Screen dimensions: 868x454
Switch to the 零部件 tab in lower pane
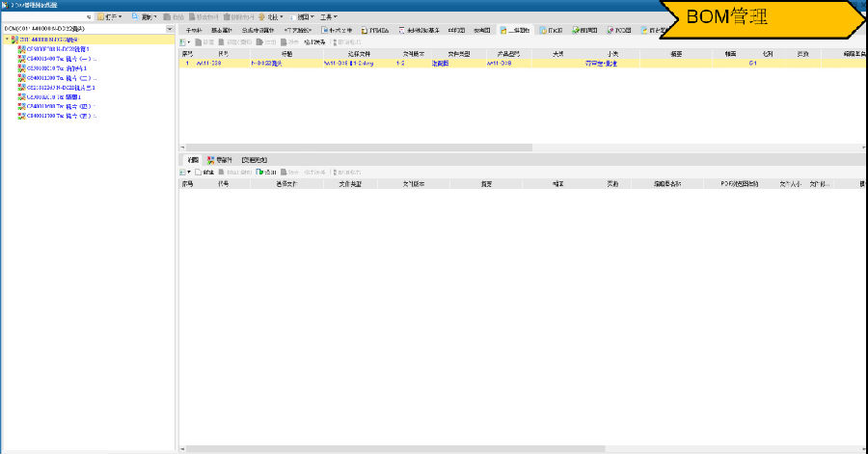(219, 160)
